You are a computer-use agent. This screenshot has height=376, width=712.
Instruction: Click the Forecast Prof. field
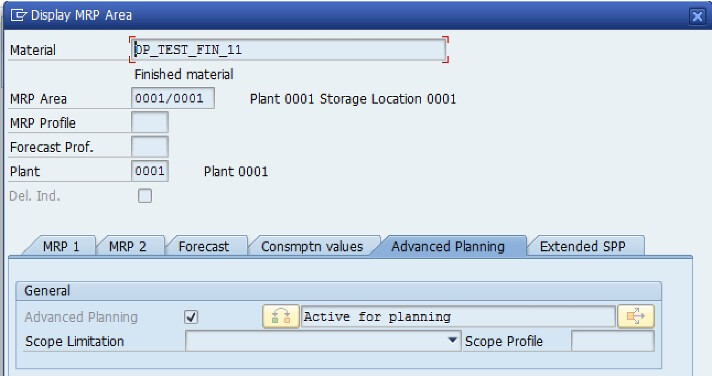[150, 147]
